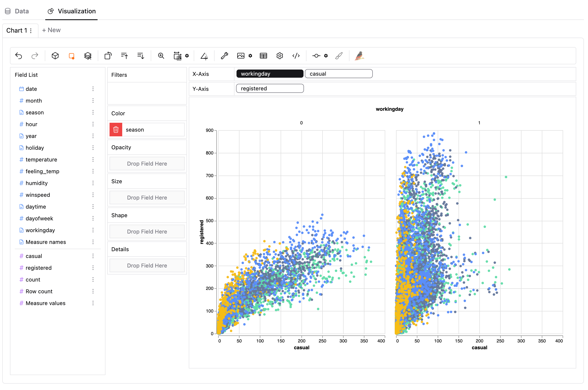588x390 pixels.
Task: Open the Kanaries bird menu
Action: click(x=360, y=56)
